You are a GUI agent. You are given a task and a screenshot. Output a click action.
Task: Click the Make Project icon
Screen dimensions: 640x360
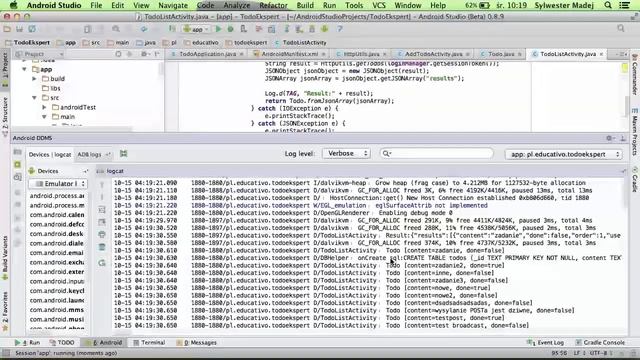click(172, 29)
